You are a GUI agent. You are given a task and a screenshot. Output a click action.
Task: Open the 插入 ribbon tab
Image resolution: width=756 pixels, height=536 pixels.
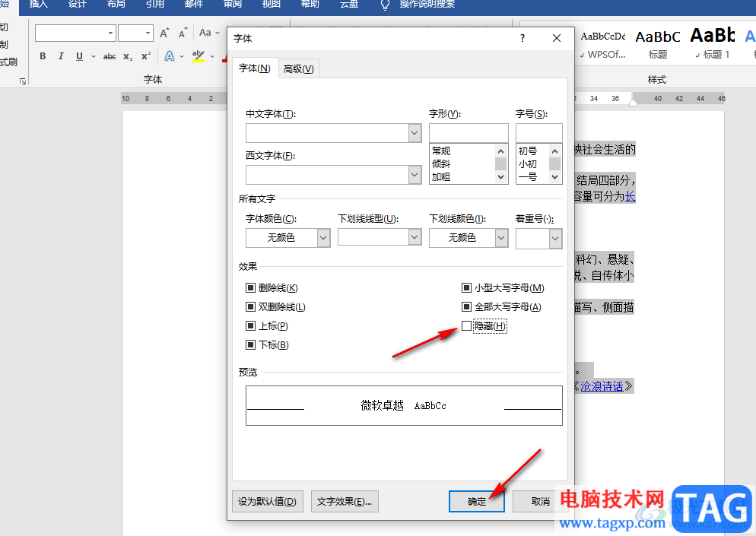tap(39, 5)
